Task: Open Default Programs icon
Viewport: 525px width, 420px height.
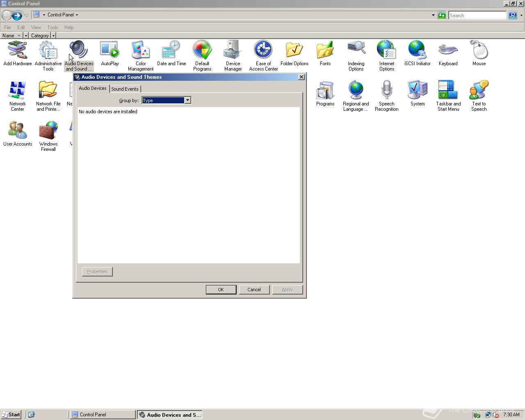Action: [202, 56]
